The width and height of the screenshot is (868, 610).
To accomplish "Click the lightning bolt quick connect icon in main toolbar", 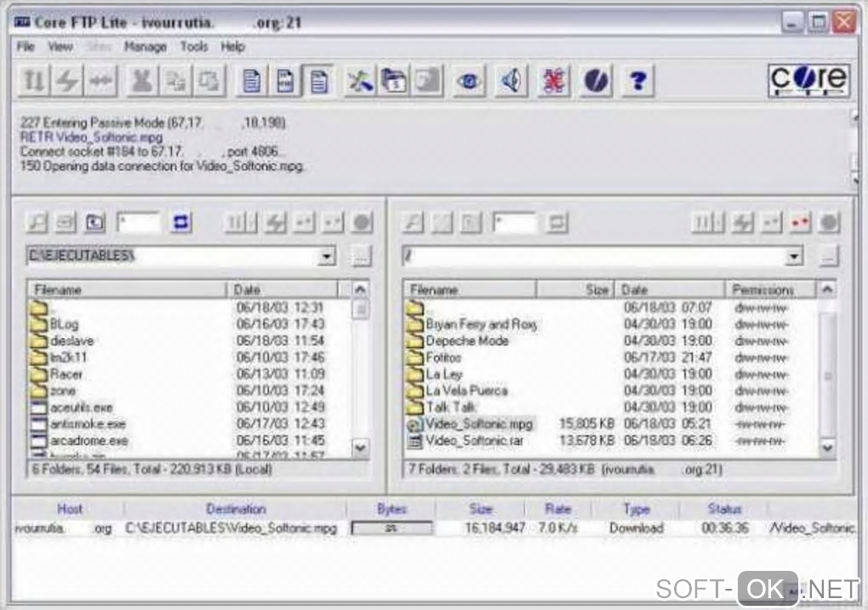I will click(x=67, y=82).
